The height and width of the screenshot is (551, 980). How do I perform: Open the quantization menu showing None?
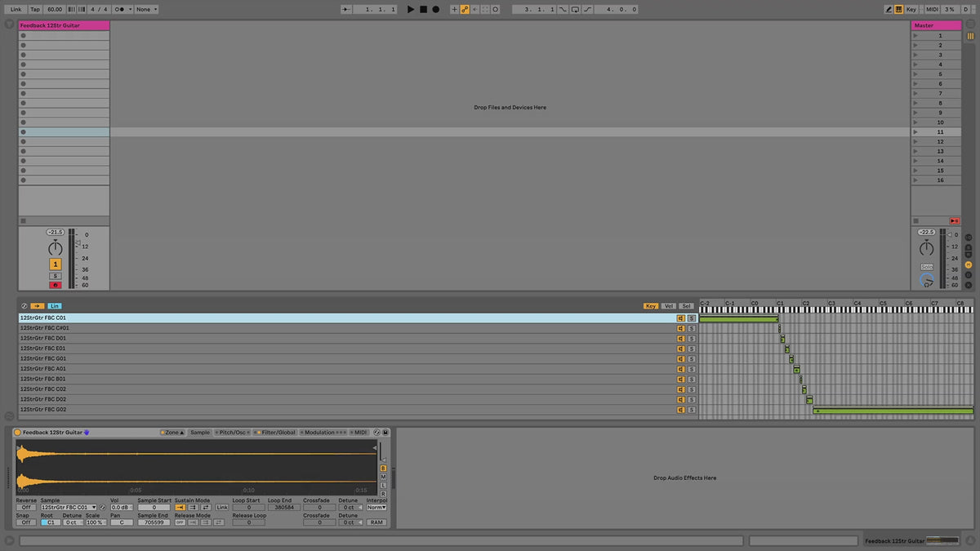(x=146, y=9)
